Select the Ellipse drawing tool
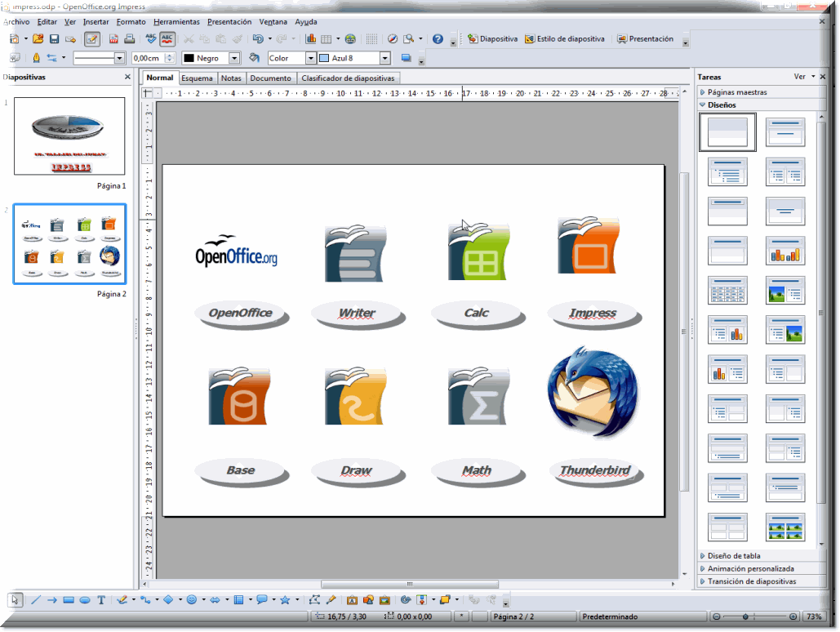The width and height of the screenshot is (840, 632). click(x=85, y=600)
